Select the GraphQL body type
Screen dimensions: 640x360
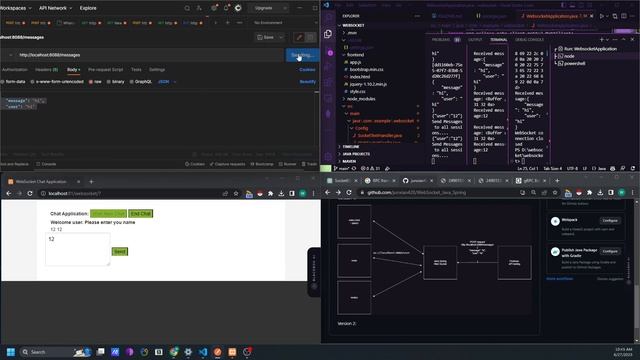[140, 82]
